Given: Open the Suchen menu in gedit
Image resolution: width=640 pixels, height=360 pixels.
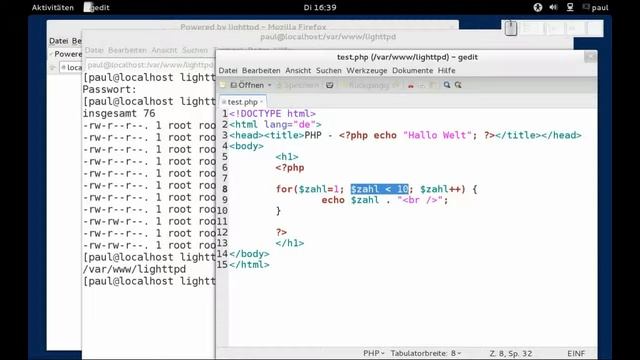Looking at the screenshot, I should [x=329, y=70].
